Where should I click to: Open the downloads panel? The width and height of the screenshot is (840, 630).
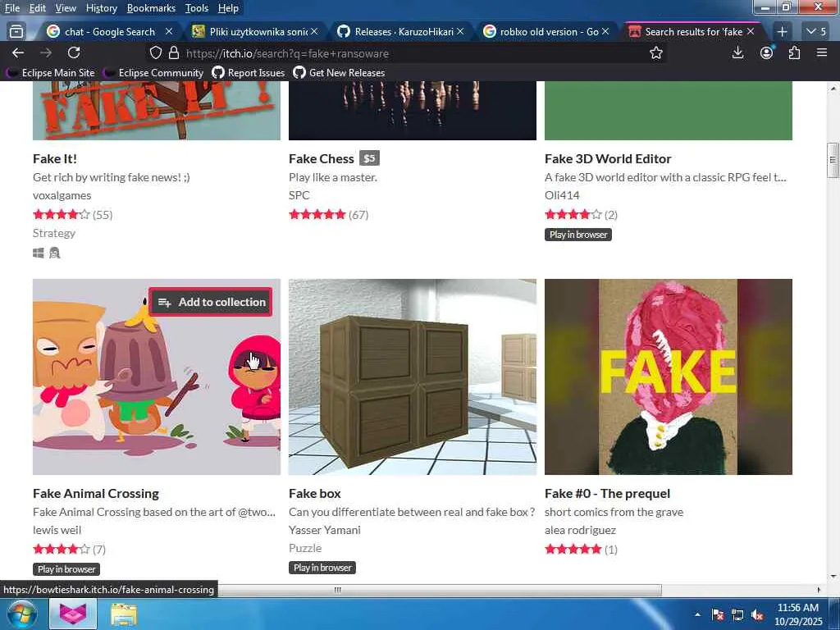(737, 52)
